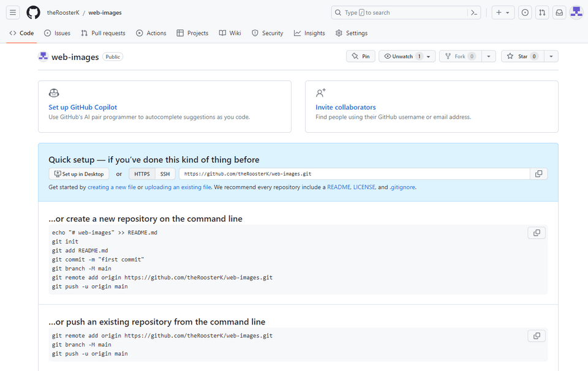Click '…or push an existing repository' heading
Image resolution: width=588 pixels, height=371 pixels.
click(x=157, y=322)
